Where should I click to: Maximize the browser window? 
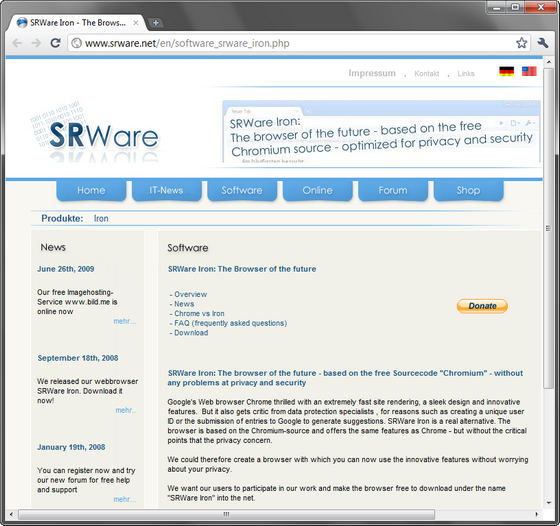pos(515,7)
